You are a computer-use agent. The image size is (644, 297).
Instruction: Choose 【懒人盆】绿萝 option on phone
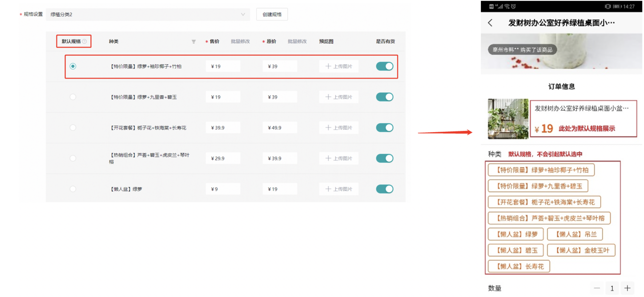[x=515, y=234]
